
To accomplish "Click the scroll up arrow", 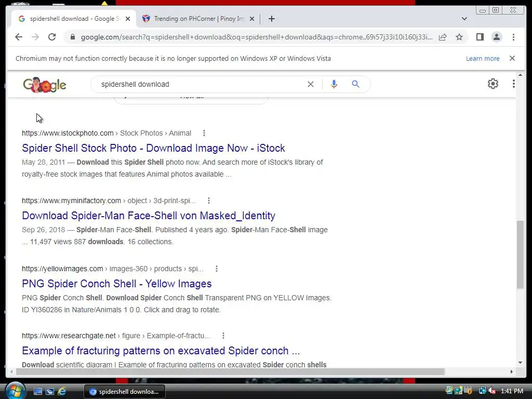I will point(521,75).
